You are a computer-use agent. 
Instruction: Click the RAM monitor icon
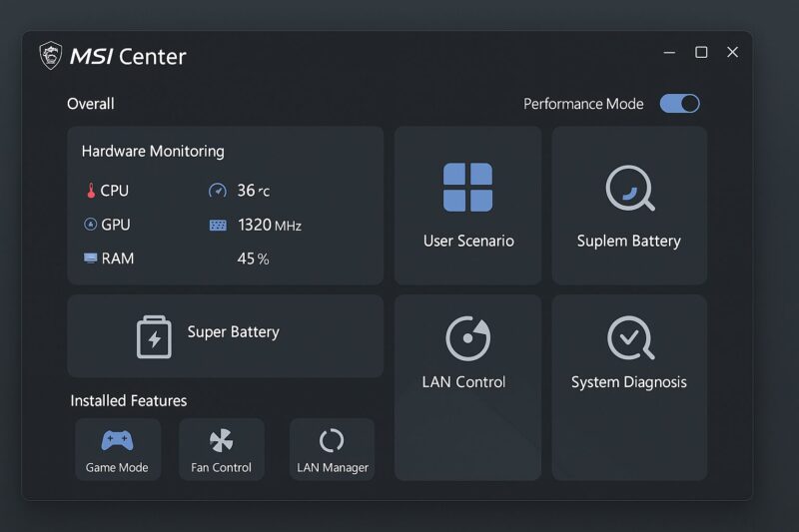coord(90,259)
